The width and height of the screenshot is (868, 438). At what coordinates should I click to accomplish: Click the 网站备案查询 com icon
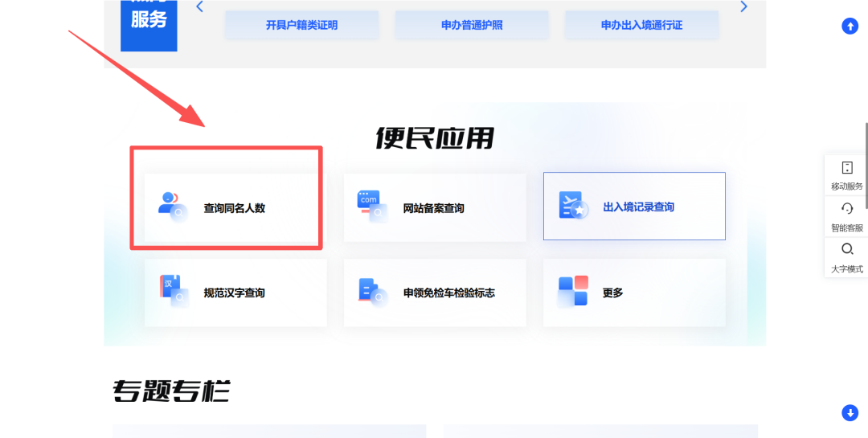click(x=372, y=207)
